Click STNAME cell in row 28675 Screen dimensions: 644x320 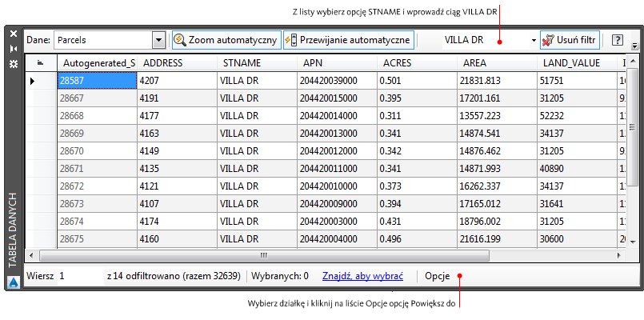tap(257, 239)
